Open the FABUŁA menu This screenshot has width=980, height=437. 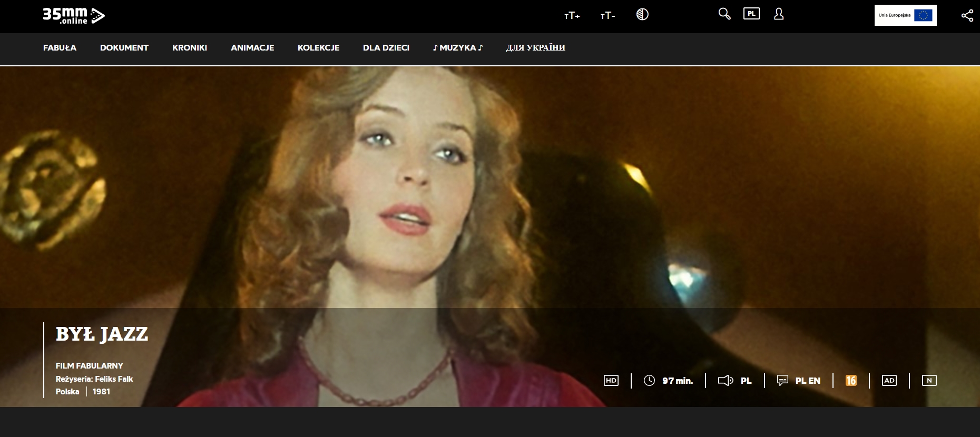[x=60, y=48]
